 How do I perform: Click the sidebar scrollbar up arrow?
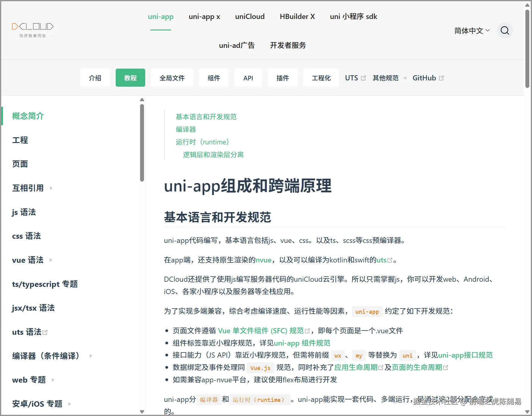pyautogui.click(x=142, y=100)
